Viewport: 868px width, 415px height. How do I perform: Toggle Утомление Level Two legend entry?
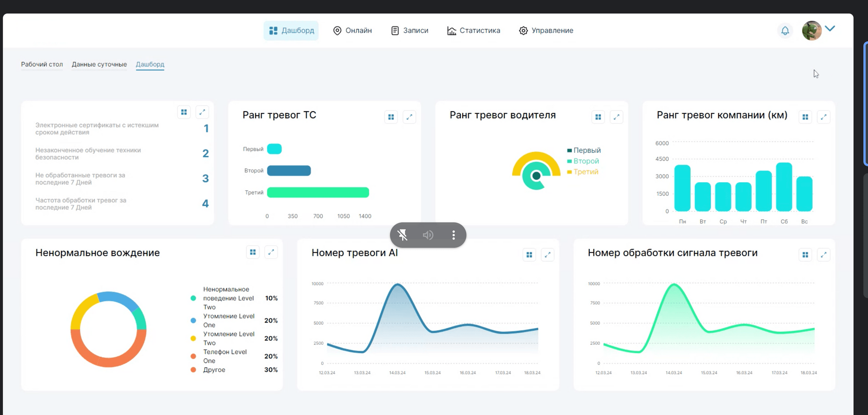tap(234, 338)
